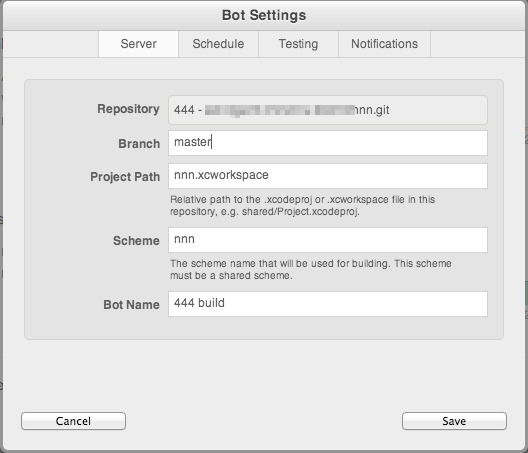The height and width of the screenshot is (453, 528).
Task: Click the Bot Name field
Action: pos(328,304)
